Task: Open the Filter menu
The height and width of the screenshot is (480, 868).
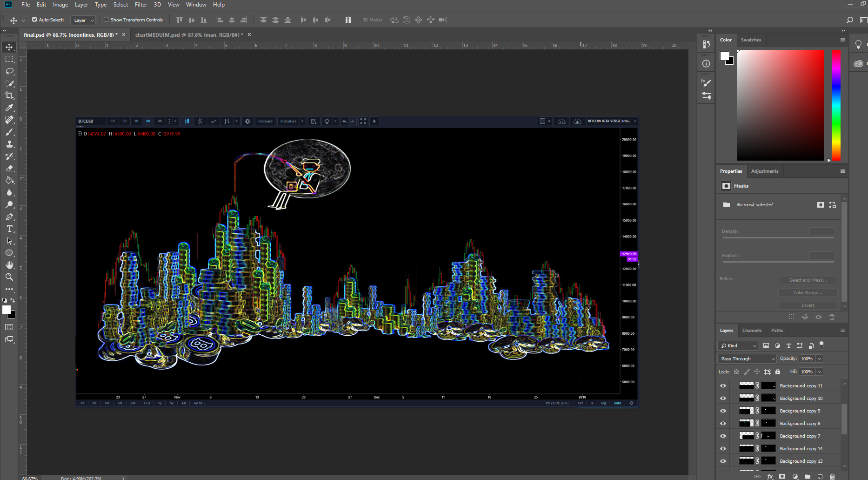Action: pos(141,5)
